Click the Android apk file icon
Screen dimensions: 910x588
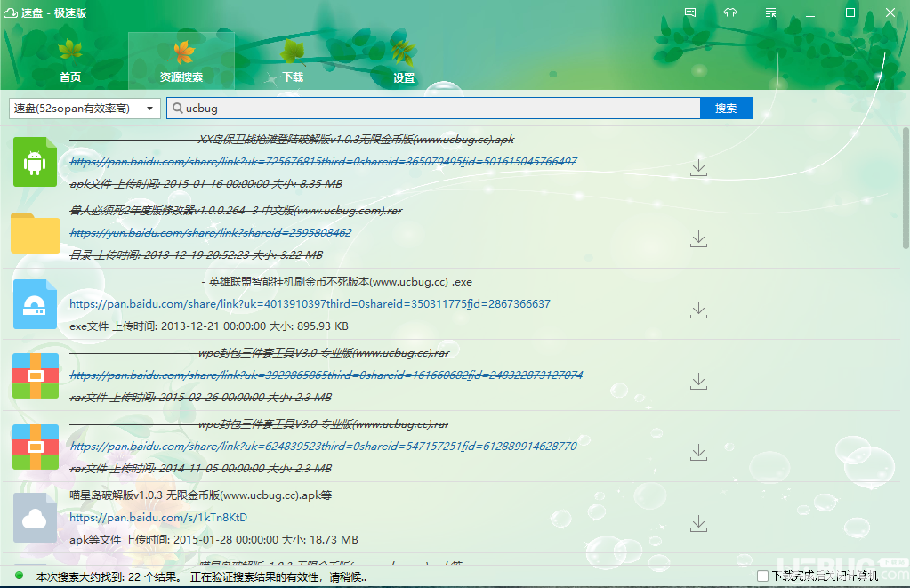point(35,162)
